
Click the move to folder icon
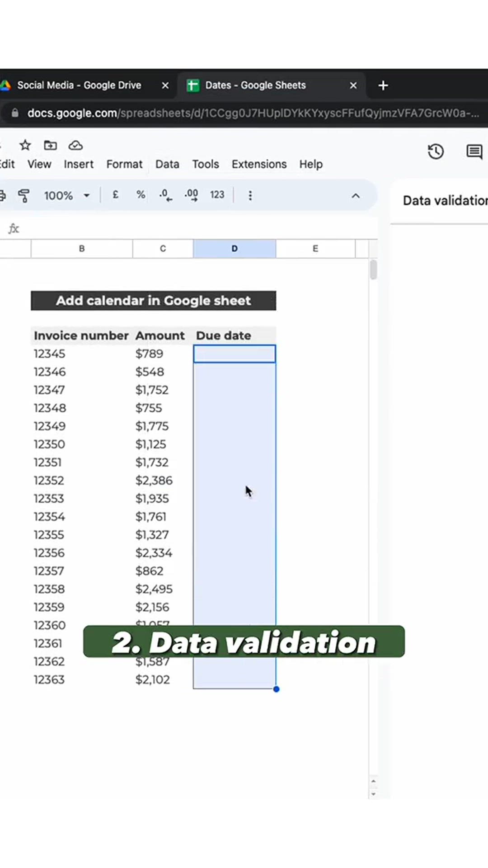50,145
